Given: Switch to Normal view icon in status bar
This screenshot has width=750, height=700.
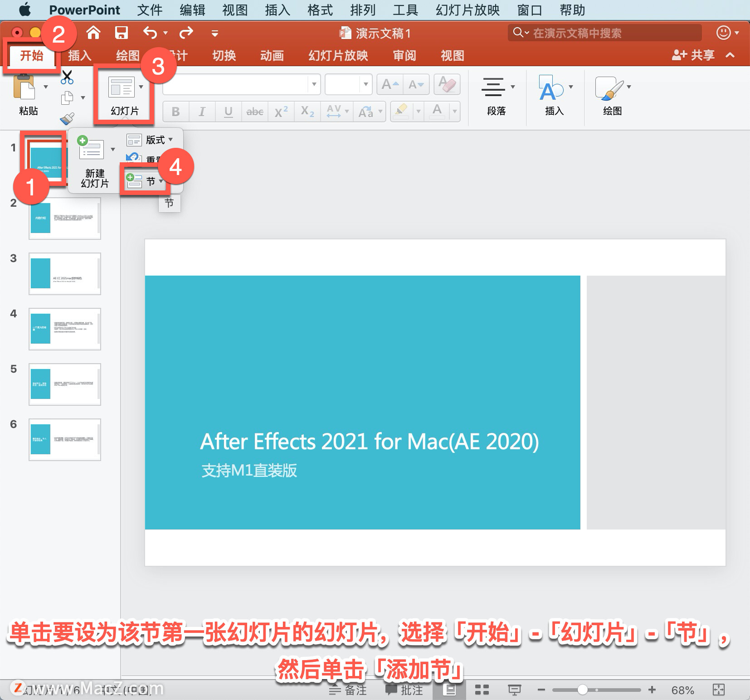Looking at the screenshot, I should pyautogui.click(x=449, y=690).
